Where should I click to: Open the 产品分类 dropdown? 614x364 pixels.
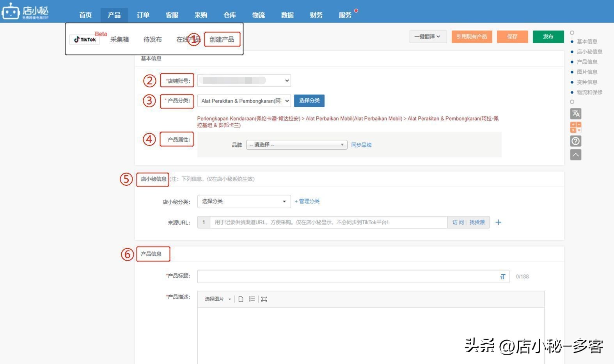(x=244, y=101)
